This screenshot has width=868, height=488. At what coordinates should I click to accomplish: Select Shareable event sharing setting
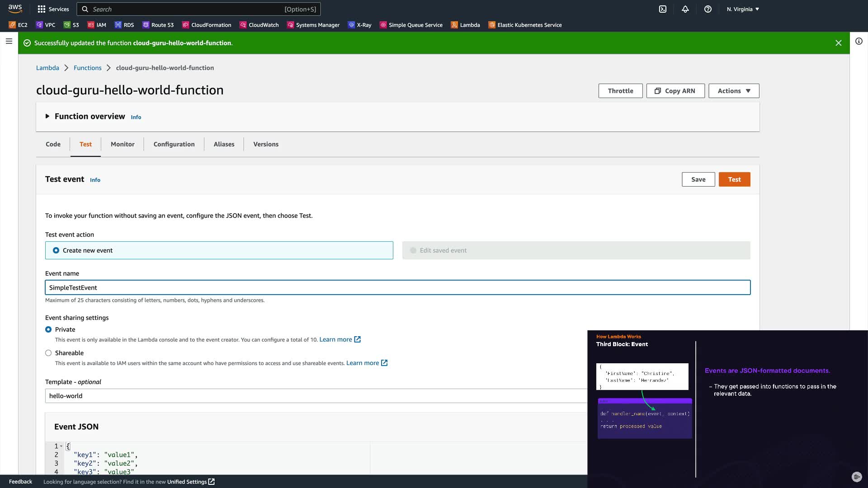pos(48,353)
